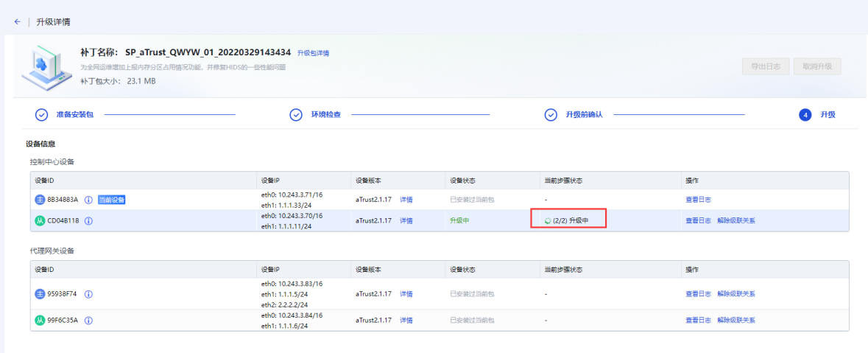Click the 升级前确认 step checkmark icon
Image resolution: width=868 pixels, height=353 pixels.
(x=551, y=115)
